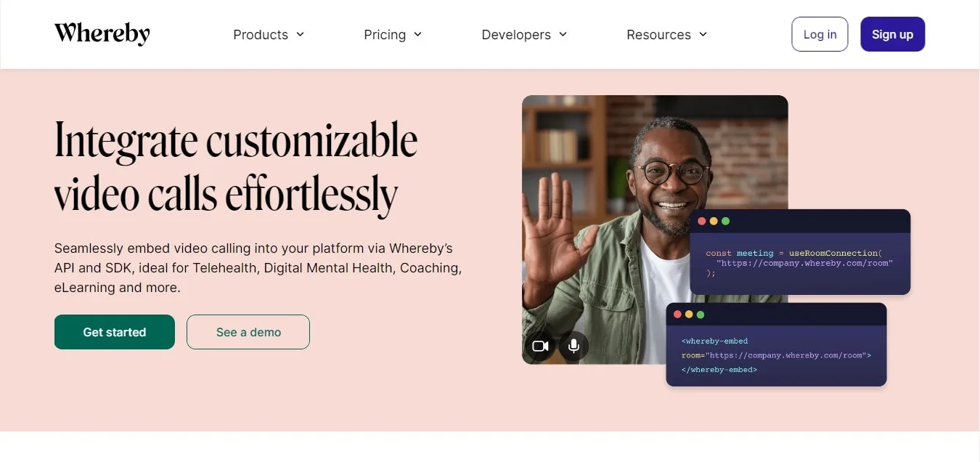Click the green dot on the upper code window
Viewport: 980px width, 462px height.
point(725,221)
